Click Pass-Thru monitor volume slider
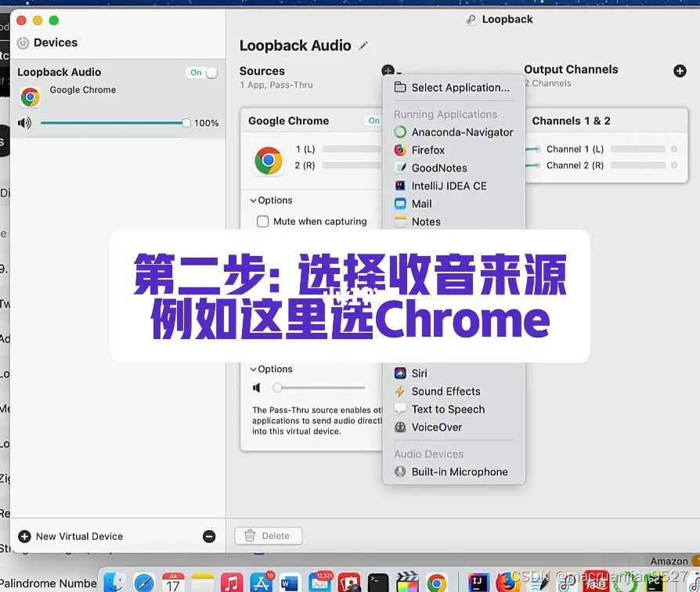 click(x=319, y=388)
